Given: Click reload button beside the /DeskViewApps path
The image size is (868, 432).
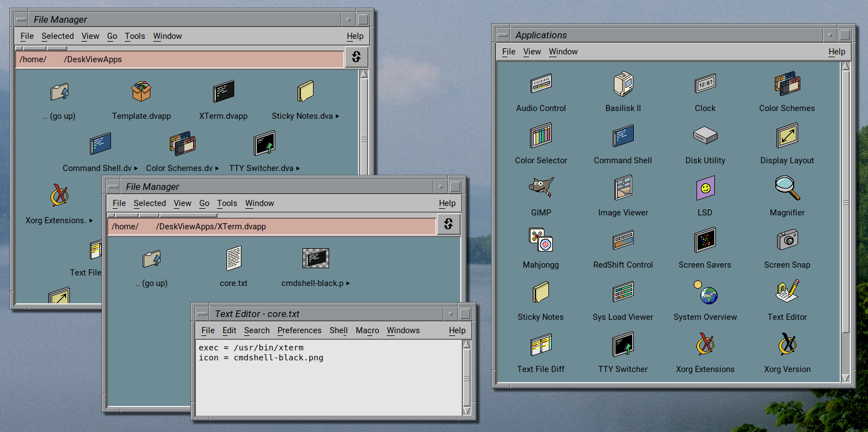Looking at the screenshot, I should (356, 57).
